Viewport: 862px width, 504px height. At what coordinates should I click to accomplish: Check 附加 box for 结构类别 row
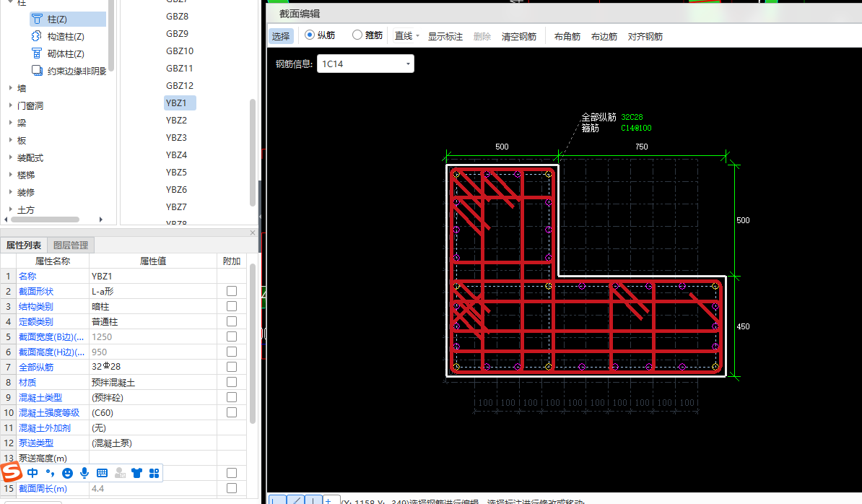pyautogui.click(x=232, y=306)
